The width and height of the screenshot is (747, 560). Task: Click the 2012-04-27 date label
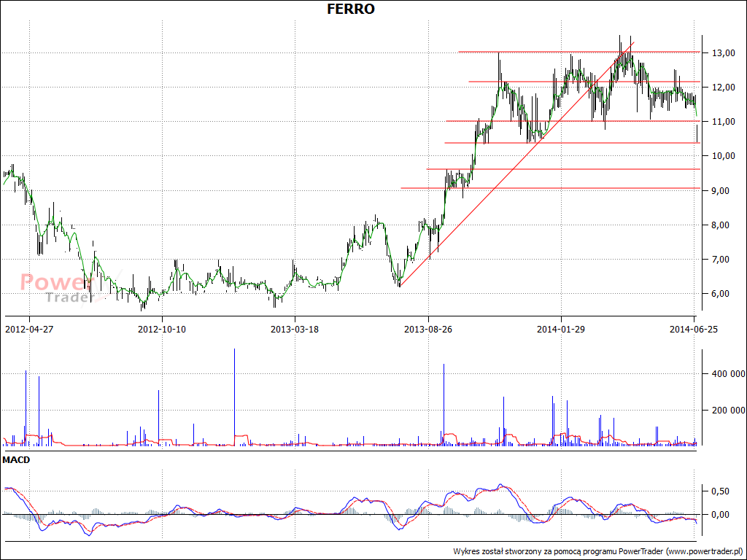pyautogui.click(x=29, y=329)
